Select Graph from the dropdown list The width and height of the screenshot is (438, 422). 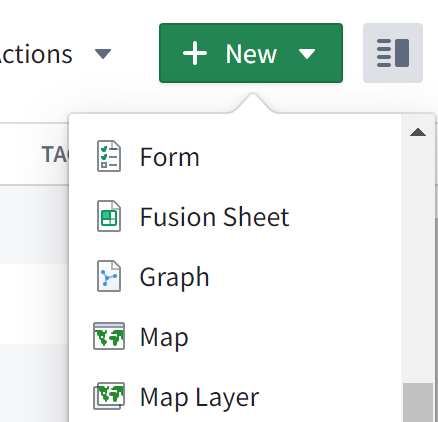(235, 276)
